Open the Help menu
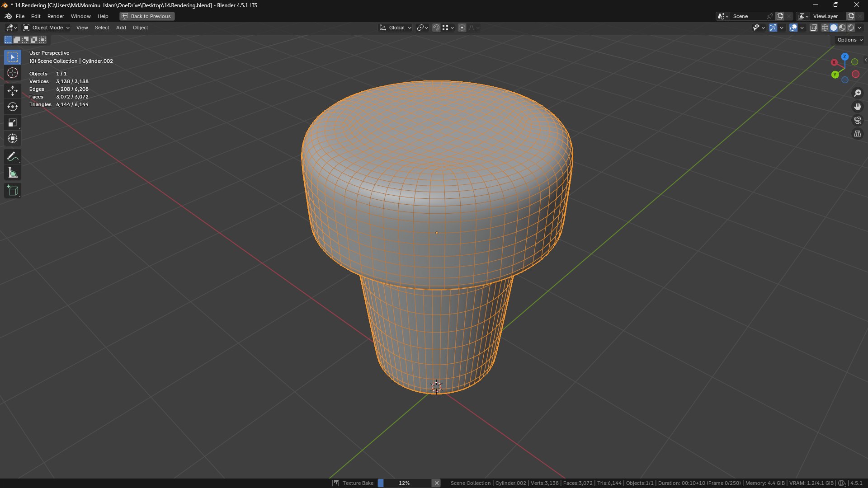 pyautogui.click(x=103, y=16)
